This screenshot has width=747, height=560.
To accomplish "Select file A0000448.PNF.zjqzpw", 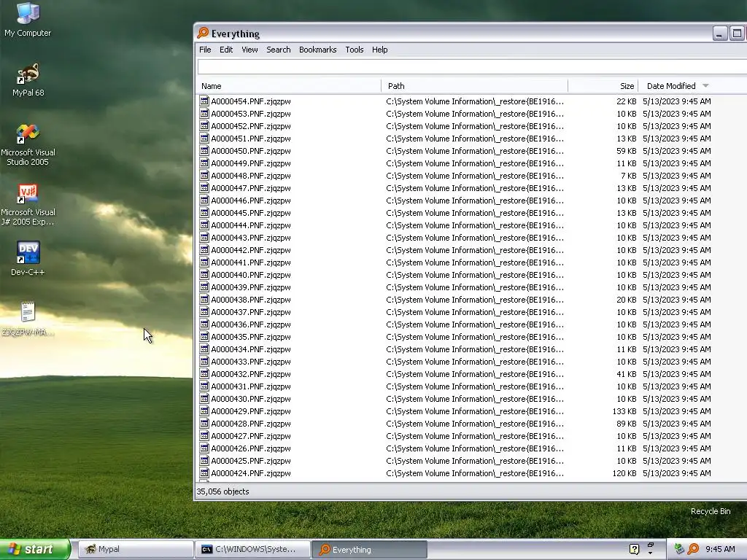I will (x=251, y=175).
